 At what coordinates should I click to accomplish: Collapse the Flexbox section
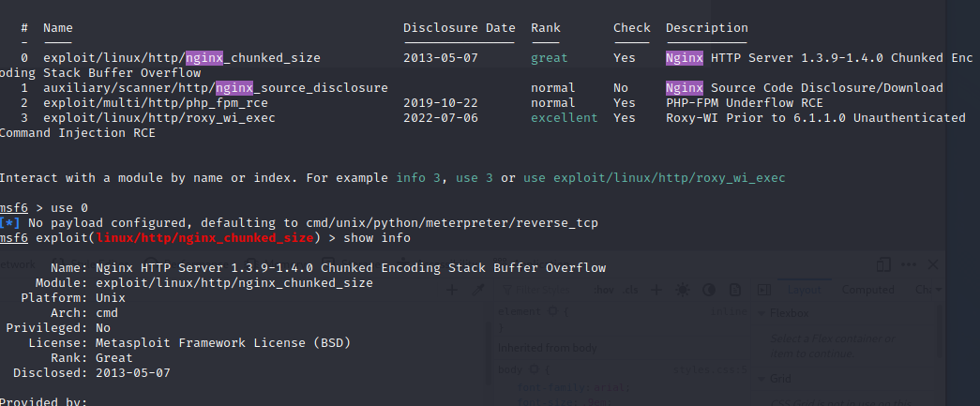tap(761, 313)
